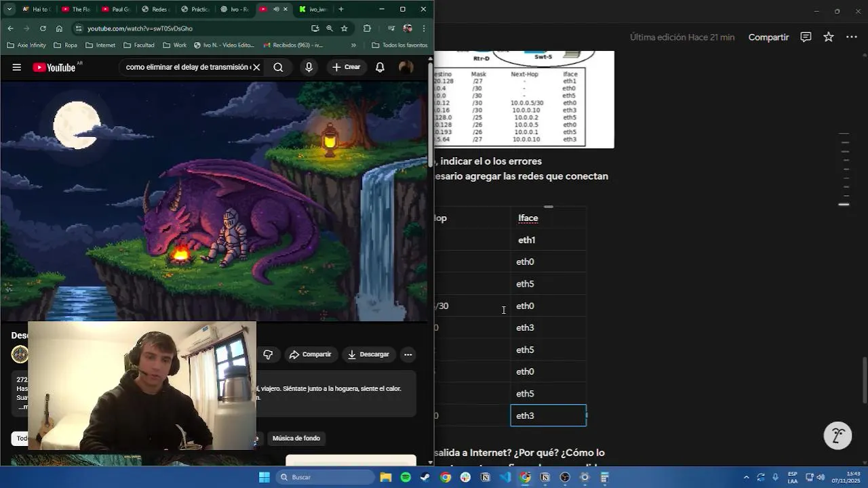Dislike the video with thumbs-down icon
868x488 pixels.
[268, 354]
